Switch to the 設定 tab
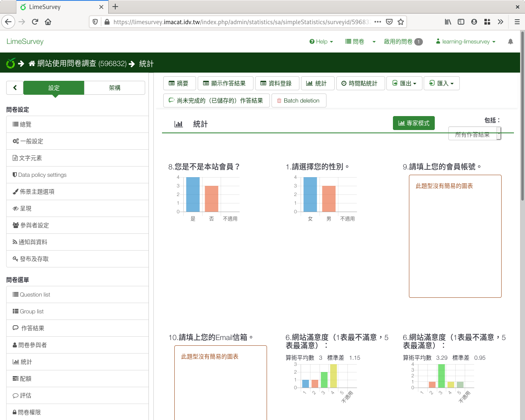Image resolution: width=525 pixels, height=420 pixels. (x=54, y=88)
